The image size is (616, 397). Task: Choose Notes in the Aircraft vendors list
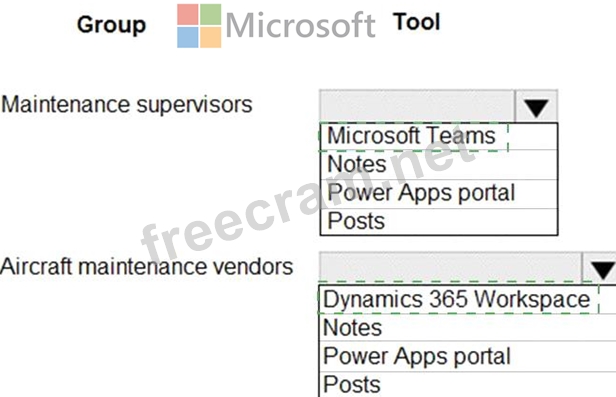coord(468,328)
